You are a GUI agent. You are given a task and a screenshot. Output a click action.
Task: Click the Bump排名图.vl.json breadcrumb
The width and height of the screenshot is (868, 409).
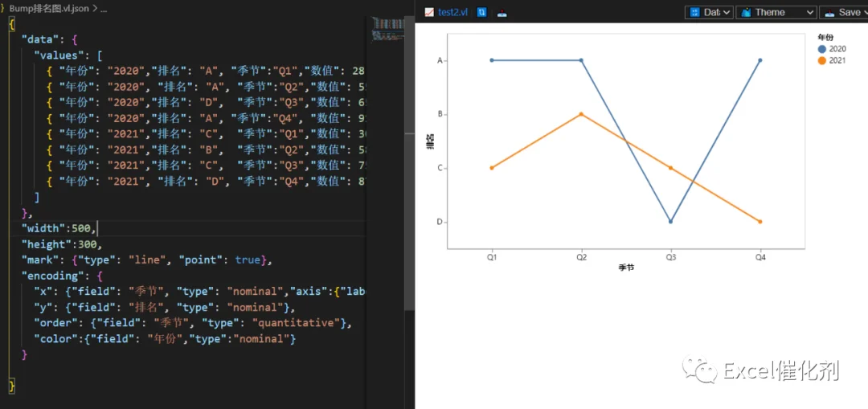coord(49,10)
